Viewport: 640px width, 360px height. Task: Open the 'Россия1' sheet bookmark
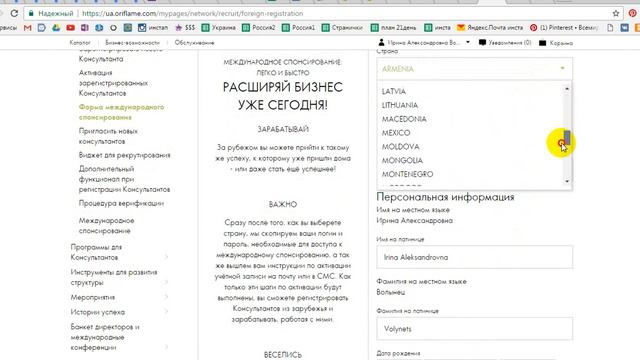[298, 28]
